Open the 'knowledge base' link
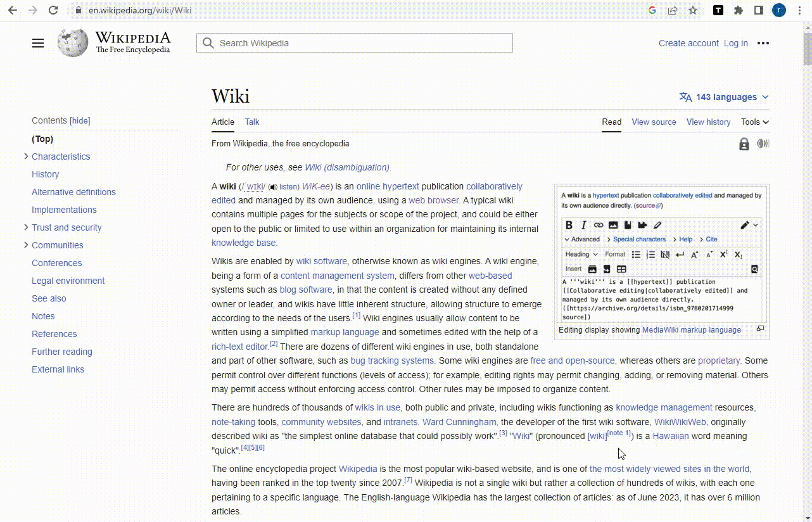 [244, 243]
